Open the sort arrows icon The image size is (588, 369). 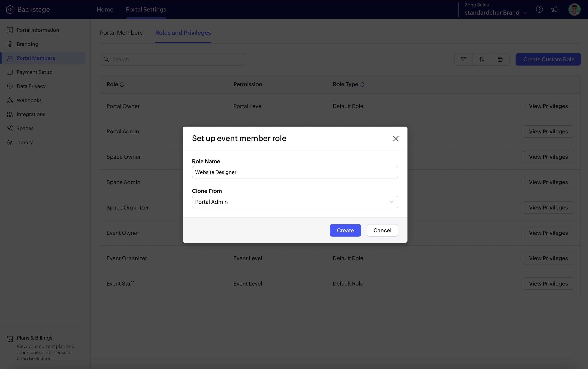tap(481, 59)
